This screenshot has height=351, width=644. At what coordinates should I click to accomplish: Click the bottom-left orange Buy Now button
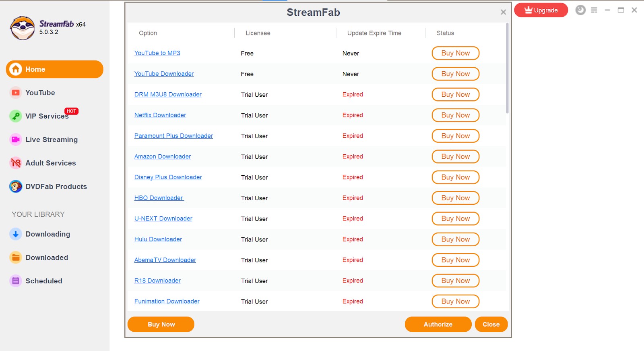(161, 324)
